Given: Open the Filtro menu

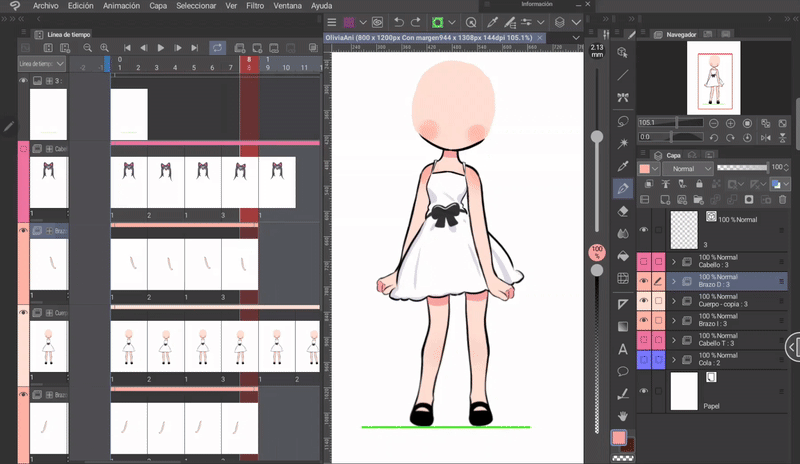Looking at the screenshot, I should click(x=255, y=6).
